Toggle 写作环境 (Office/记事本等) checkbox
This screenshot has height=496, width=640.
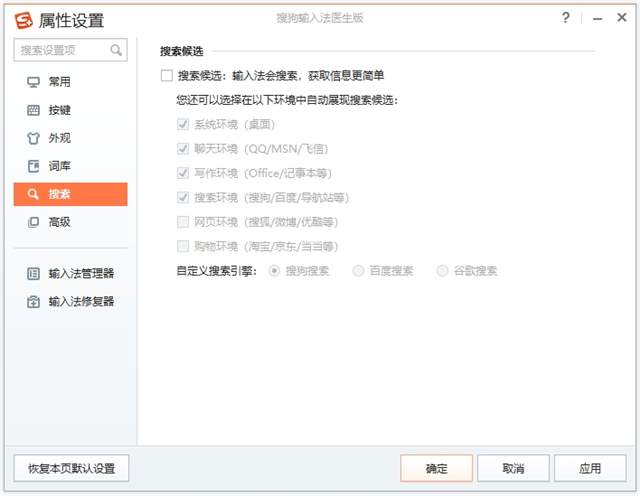183,173
